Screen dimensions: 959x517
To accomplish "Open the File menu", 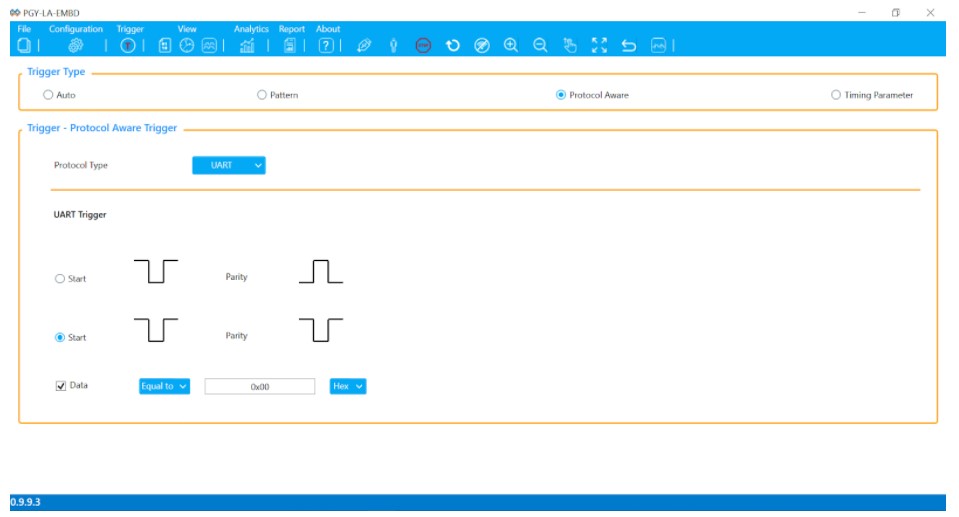I will (24, 29).
